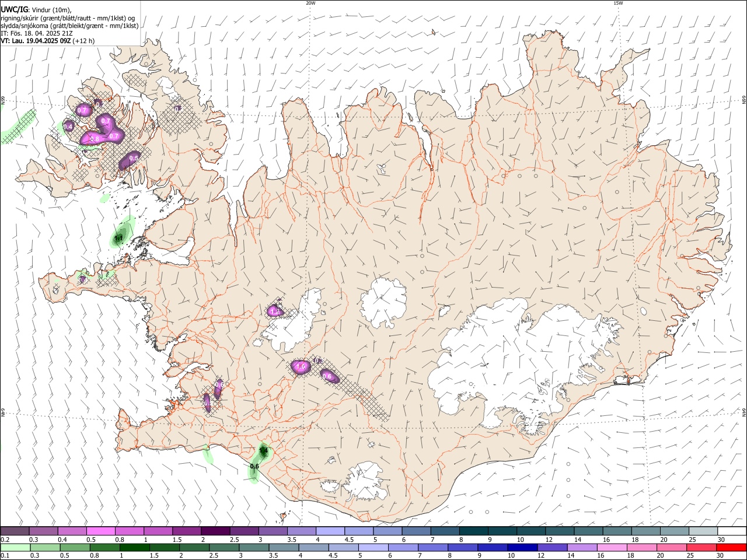747x560 pixels.
Task: Click the white Mýrdalsjökull glacier near the south coast
Action: 365,480
